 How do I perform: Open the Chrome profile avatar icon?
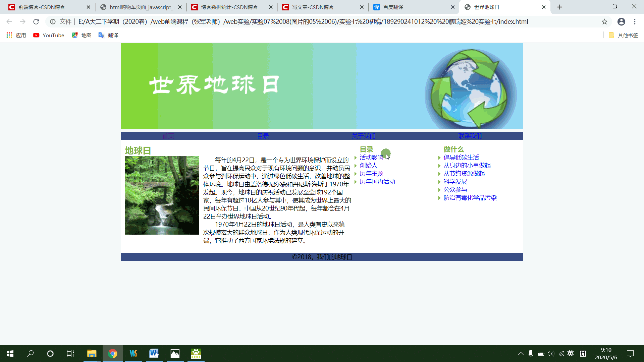[x=621, y=22]
